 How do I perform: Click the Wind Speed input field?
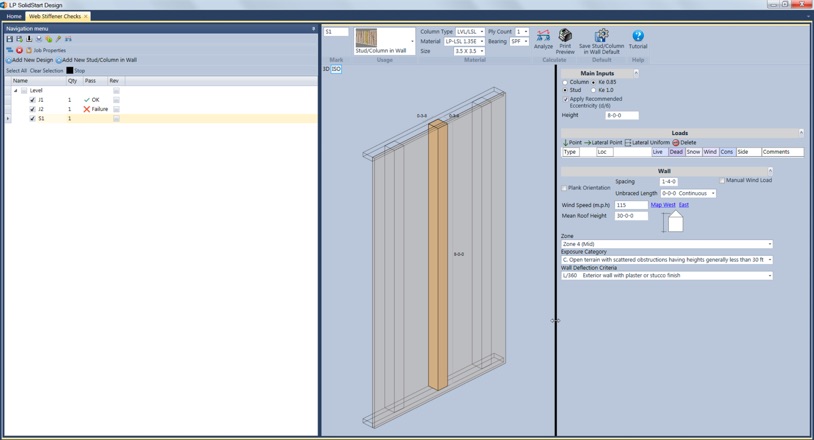(630, 205)
